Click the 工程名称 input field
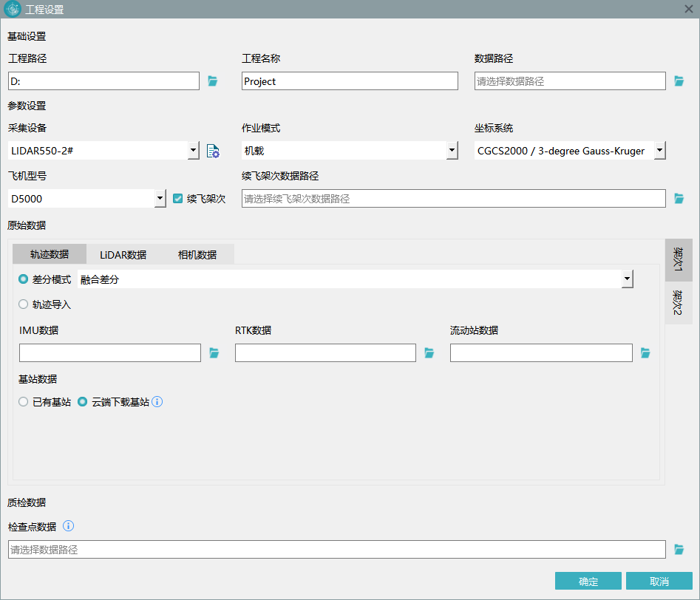This screenshot has width=700, height=600. point(350,81)
